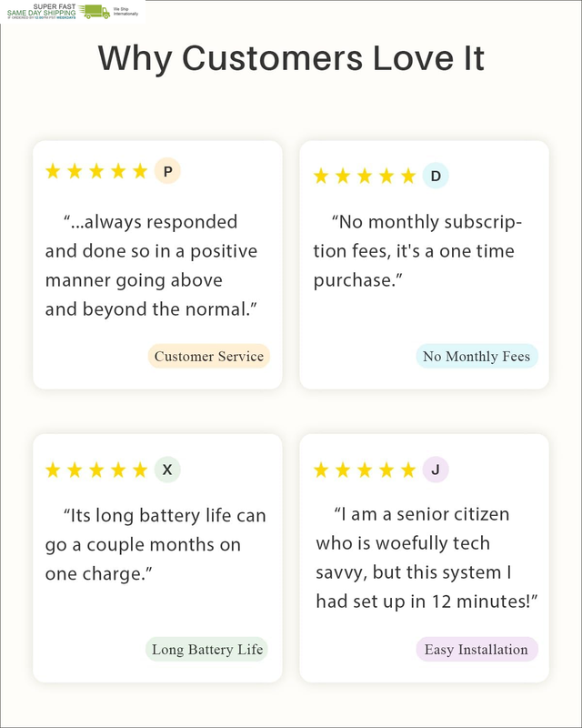582x728 pixels.
Task: Select reviewer J's avatar circle
Action: 436,470
